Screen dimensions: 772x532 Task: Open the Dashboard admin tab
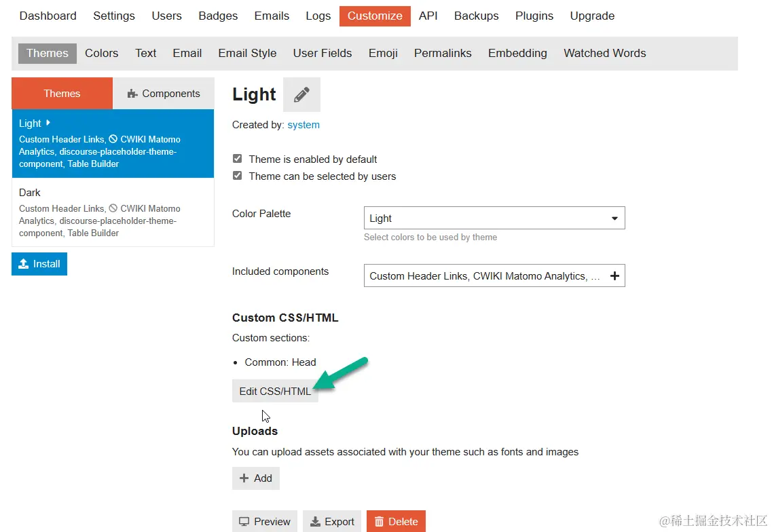48,16
